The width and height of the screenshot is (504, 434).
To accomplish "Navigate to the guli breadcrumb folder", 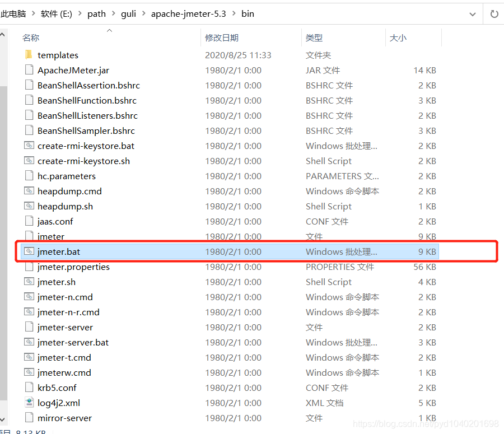I will click(128, 14).
